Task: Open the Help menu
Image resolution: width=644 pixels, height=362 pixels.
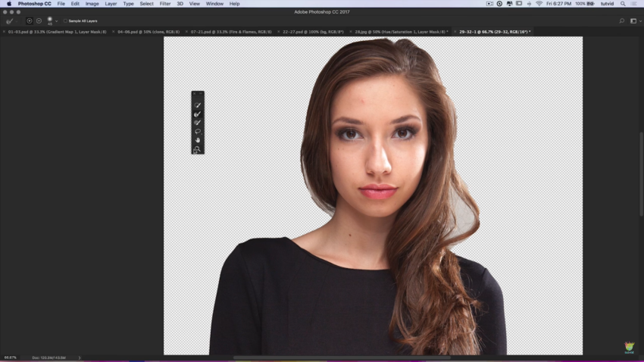Action: pyautogui.click(x=235, y=4)
